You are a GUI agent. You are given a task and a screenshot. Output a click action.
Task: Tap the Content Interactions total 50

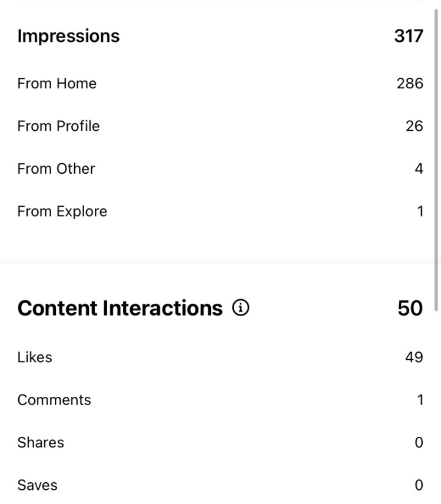tap(410, 308)
